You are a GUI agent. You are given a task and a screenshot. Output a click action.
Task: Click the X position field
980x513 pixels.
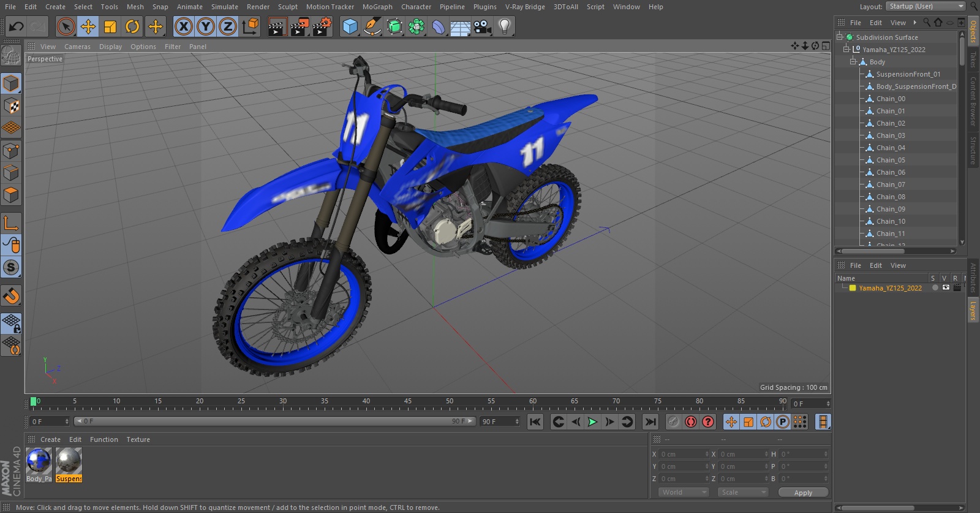(x=684, y=454)
